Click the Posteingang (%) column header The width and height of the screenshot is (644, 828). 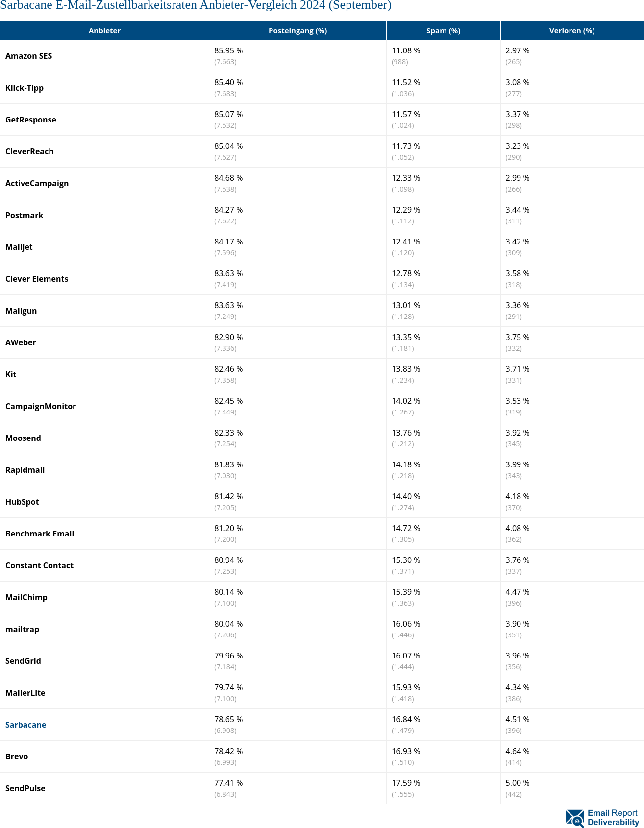(x=297, y=31)
